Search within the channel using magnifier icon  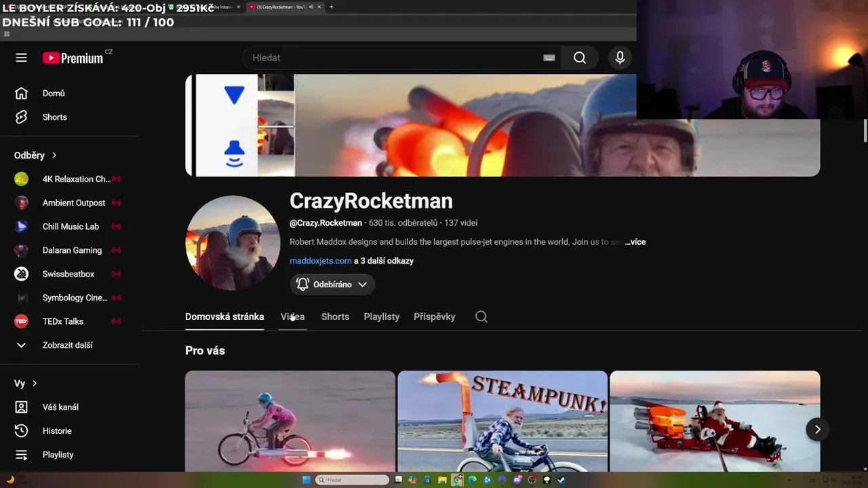[x=481, y=317]
